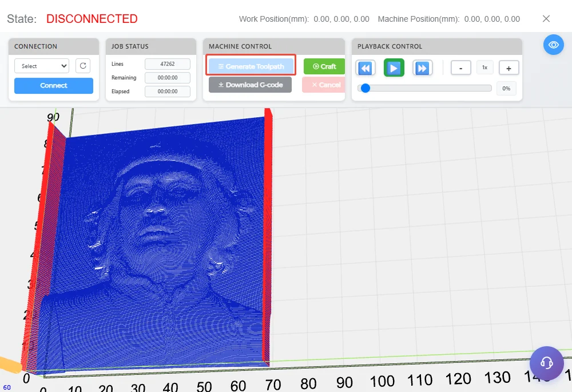The height and width of the screenshot is (392, 572).
Task: Click the playback progress slider handle
Action: point(366,88)
